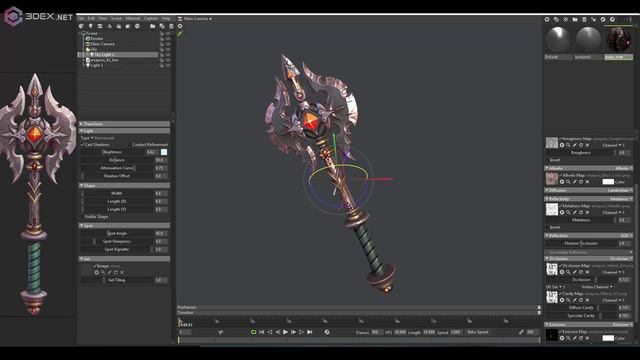Image resolution: width=640 pixels, height=360 pixels.
Task: Open the Roughness Map Channel dropdown
Action: click(613, 145)
